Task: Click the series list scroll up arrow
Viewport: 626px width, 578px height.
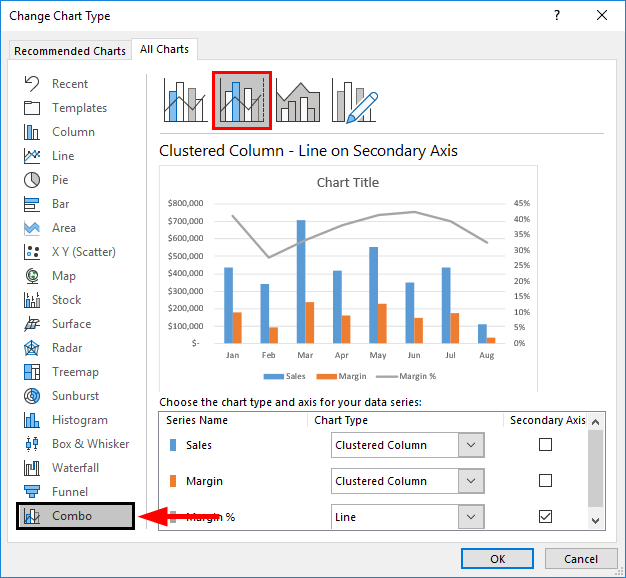Action: (596, 422)
